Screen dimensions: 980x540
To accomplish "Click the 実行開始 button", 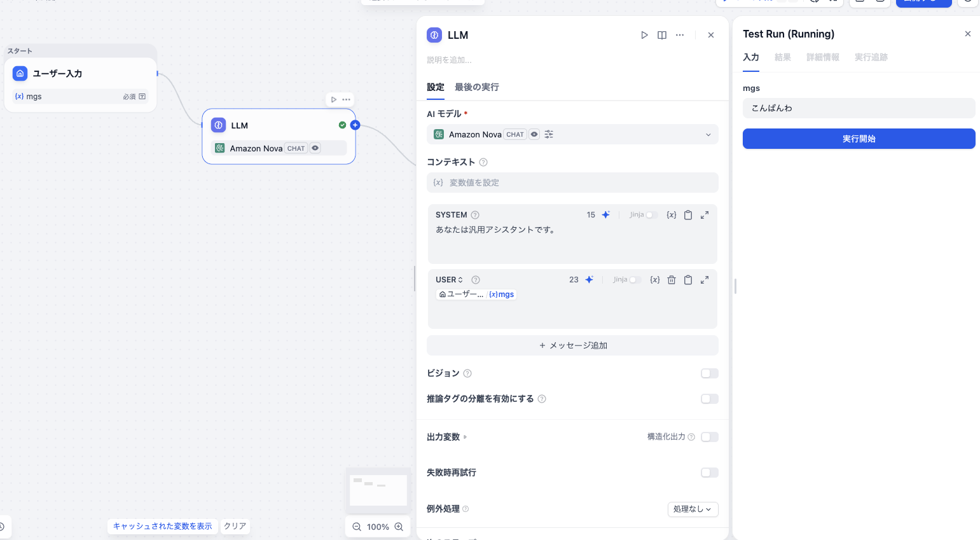I will tap(859, 139).
